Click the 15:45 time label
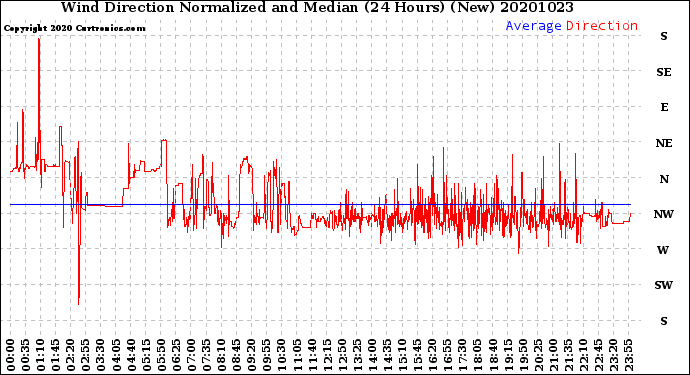This screenshot has height=375, width=690. [418, 355]
